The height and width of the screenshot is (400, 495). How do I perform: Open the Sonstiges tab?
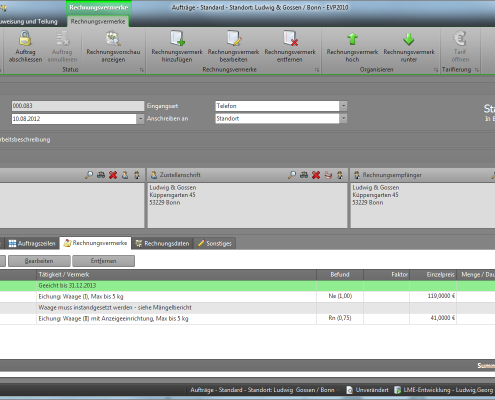click(215, 244)
